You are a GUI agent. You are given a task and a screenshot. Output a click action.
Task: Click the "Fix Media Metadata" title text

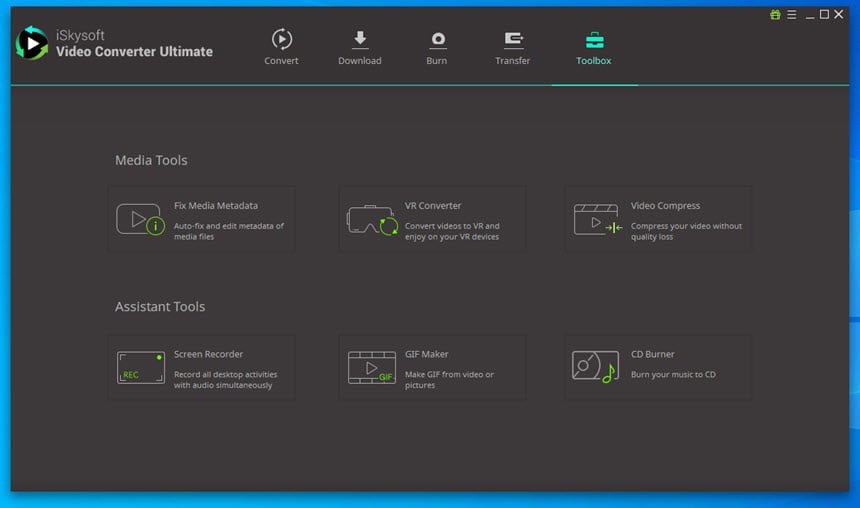215,206
